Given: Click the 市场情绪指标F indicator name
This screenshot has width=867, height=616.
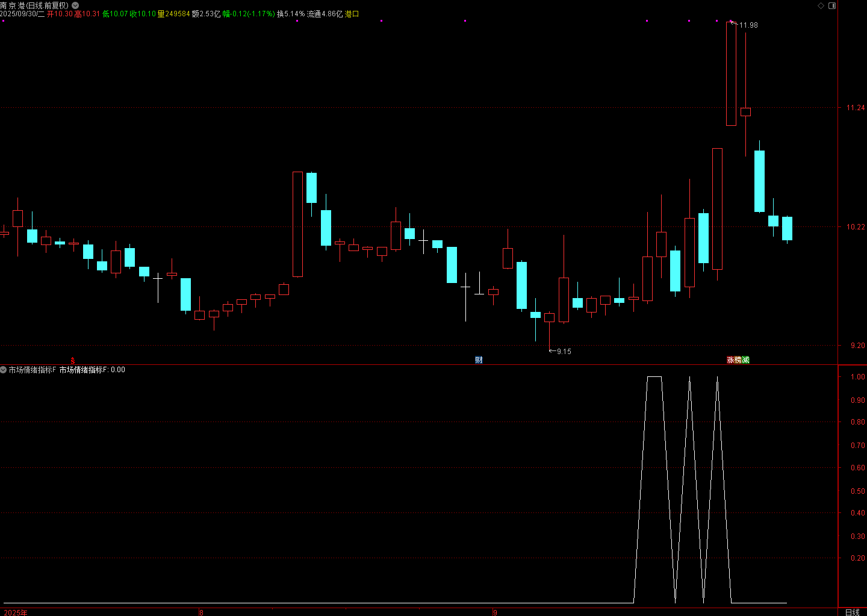Looking at the screenshot, I should tap(33, 370).
